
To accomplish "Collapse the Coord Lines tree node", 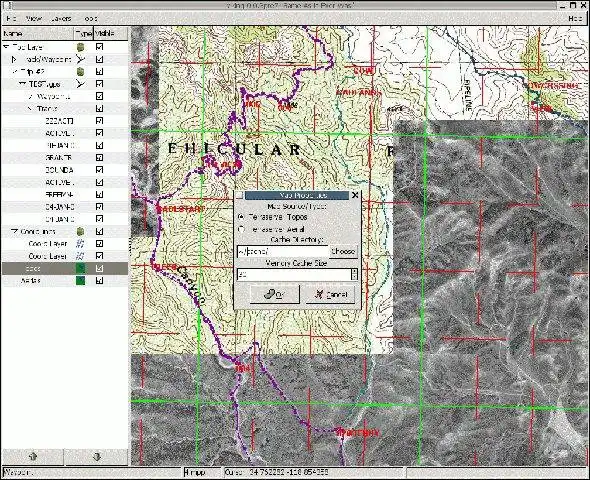I will [x=15, y=231].
